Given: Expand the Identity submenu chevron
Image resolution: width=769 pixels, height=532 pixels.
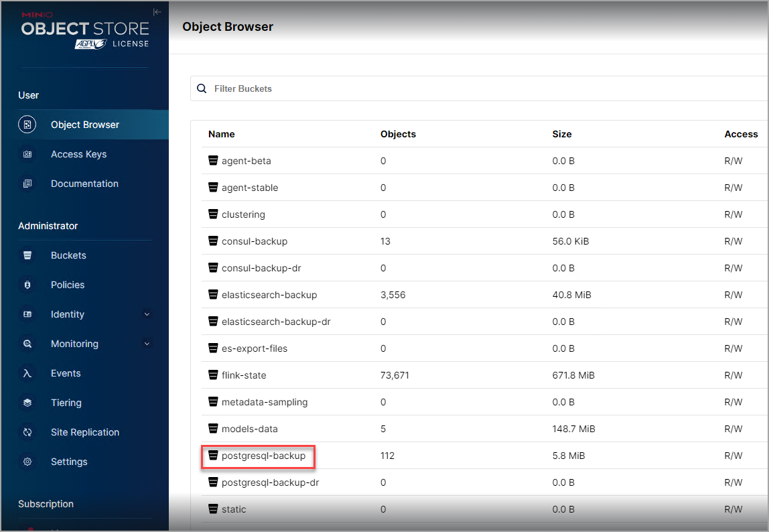Looking at the screenshot, I should point(147,314).
